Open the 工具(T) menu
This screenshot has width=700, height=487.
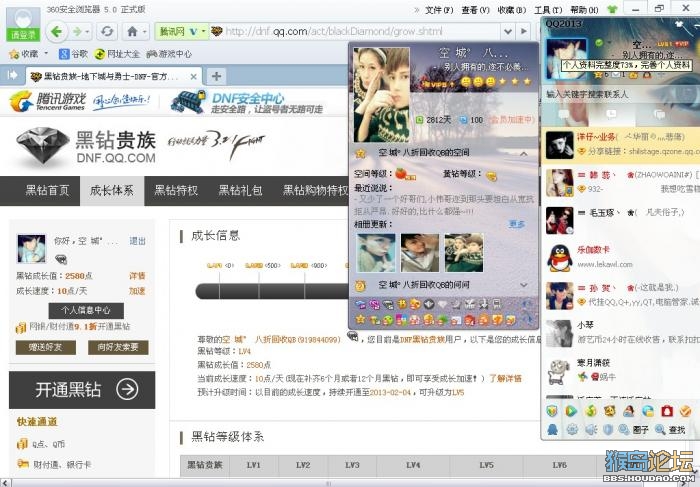point(548,9)
